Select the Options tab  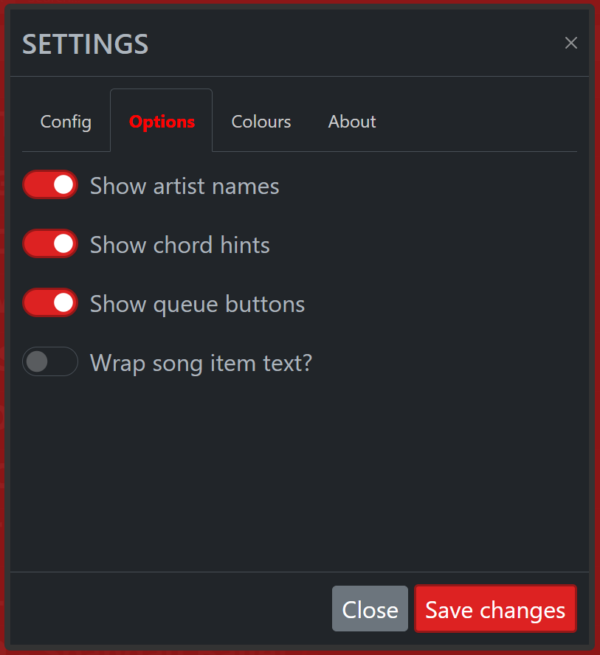162,122
